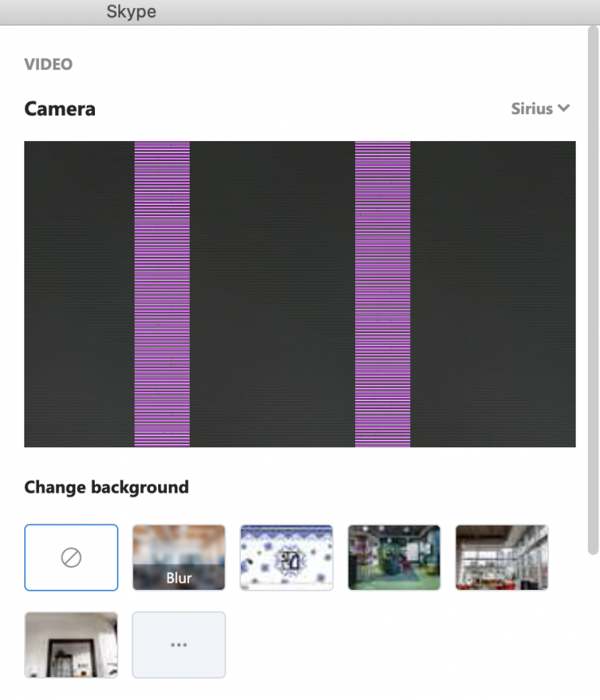This screenshot has height=700, width=600.
Task: Click the VIDEO section heading
Action: [x=49, y=64]
